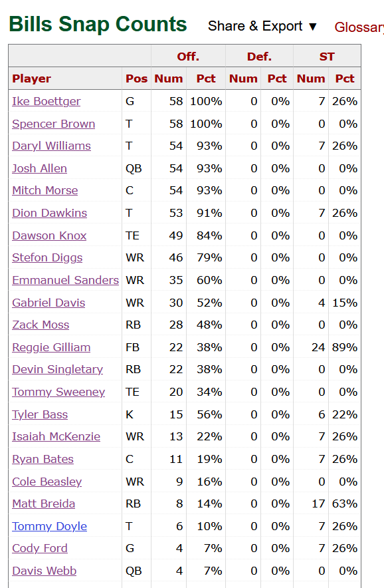The width and height of the screenshot is (384, 588).
Task: Open Reggie Gilliam's player page
Action: [x=51, y=347]
